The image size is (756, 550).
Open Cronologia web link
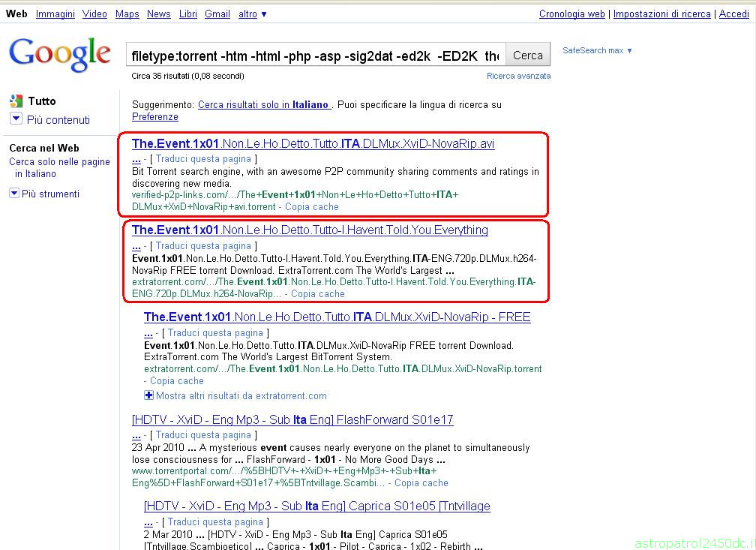click(x=571, y=14)
